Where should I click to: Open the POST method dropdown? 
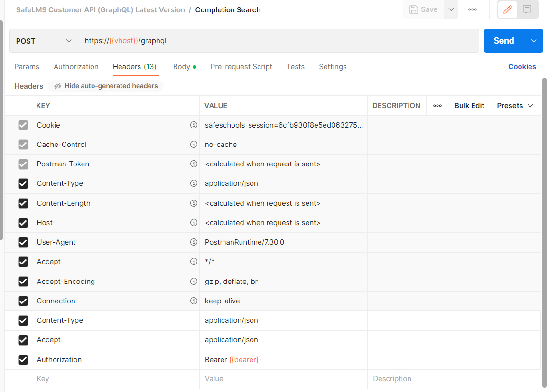(44, 41)
